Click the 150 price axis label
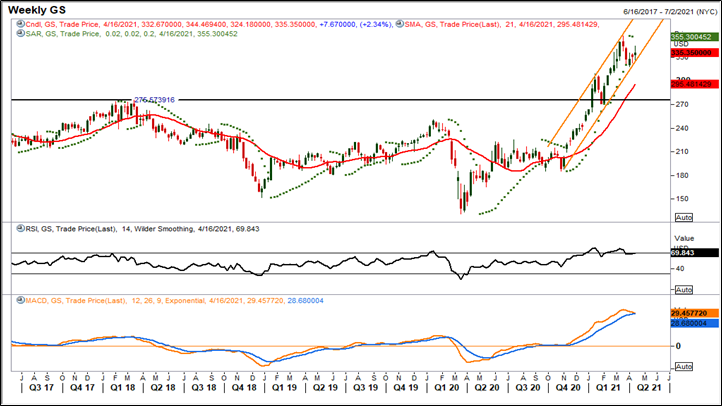 (x=682, y=199)
